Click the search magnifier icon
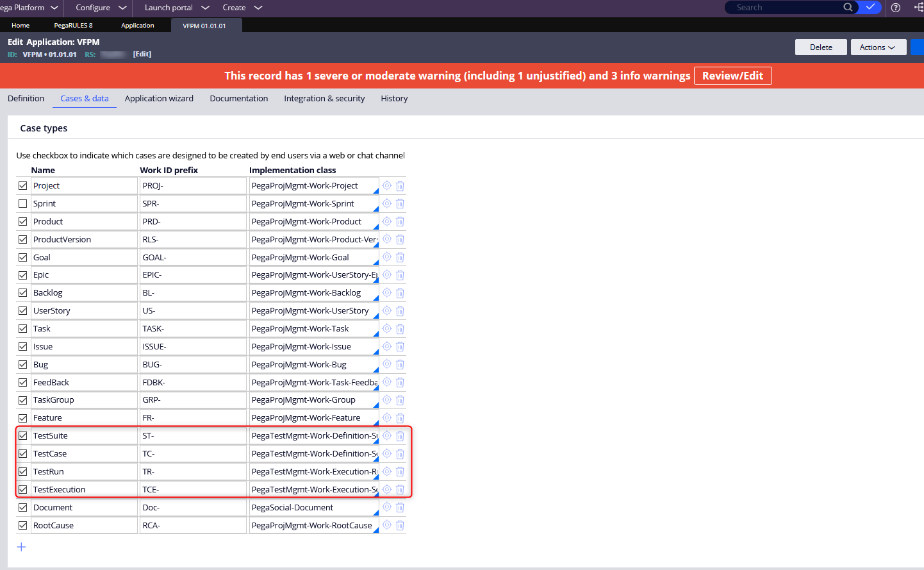The height and width of the screenshot is (570, 924). 848,7
